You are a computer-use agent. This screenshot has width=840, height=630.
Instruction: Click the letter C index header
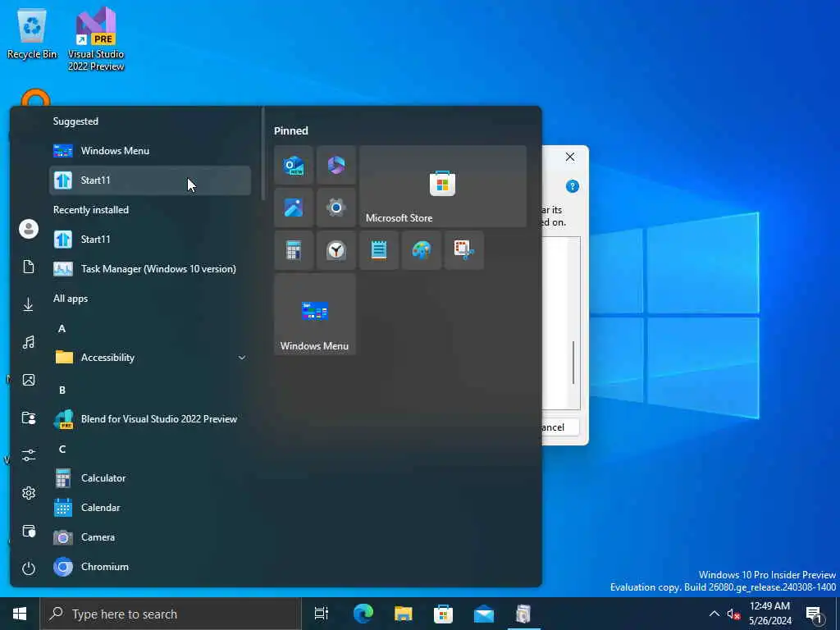click(62, 449)
